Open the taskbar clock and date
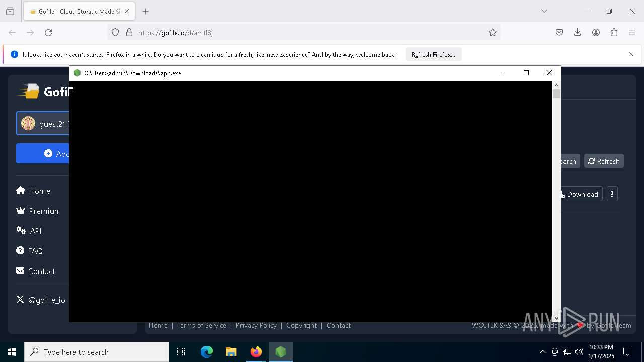Screen dimensions: 644x362 click(601, 352)
